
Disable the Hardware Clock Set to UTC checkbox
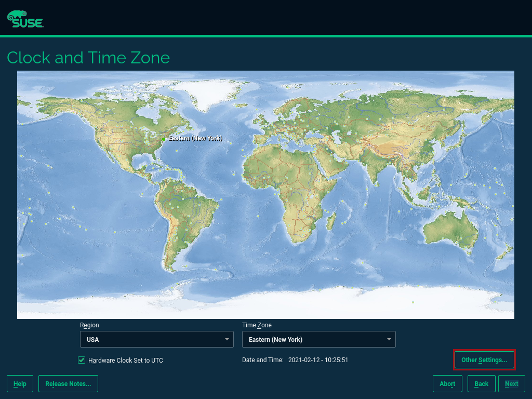82,360
